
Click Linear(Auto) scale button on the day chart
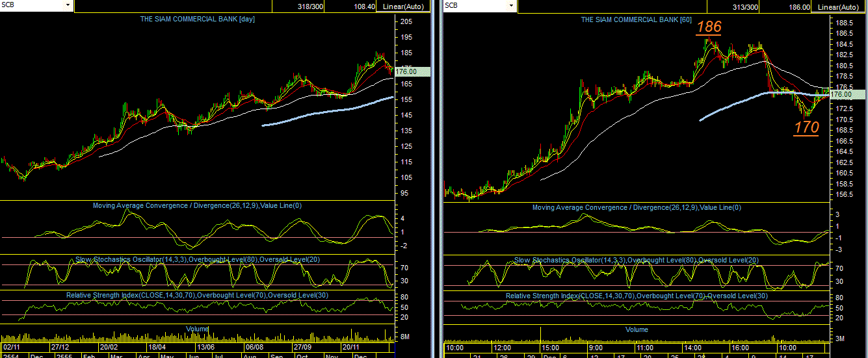coord(402,6)
